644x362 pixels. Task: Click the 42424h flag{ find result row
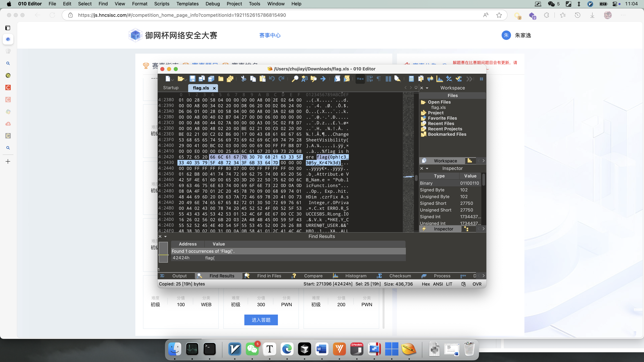pyautogui.click(x=288, y=258)
